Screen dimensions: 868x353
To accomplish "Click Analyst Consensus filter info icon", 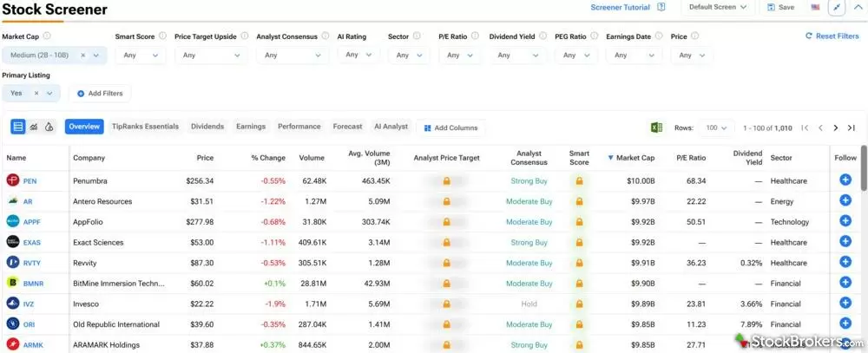I will tap(325, 36).
